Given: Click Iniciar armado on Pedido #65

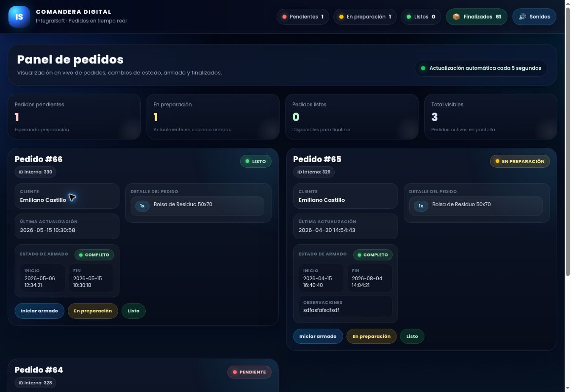Looking at the screenshot, I should 318,337.
